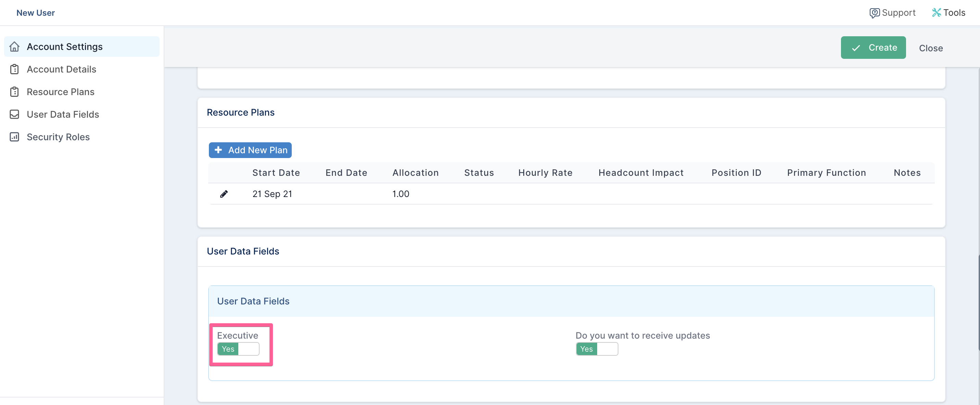Click the blue User Data Fields panel header
Screen dimensions: 980x405
pos(571,301)
